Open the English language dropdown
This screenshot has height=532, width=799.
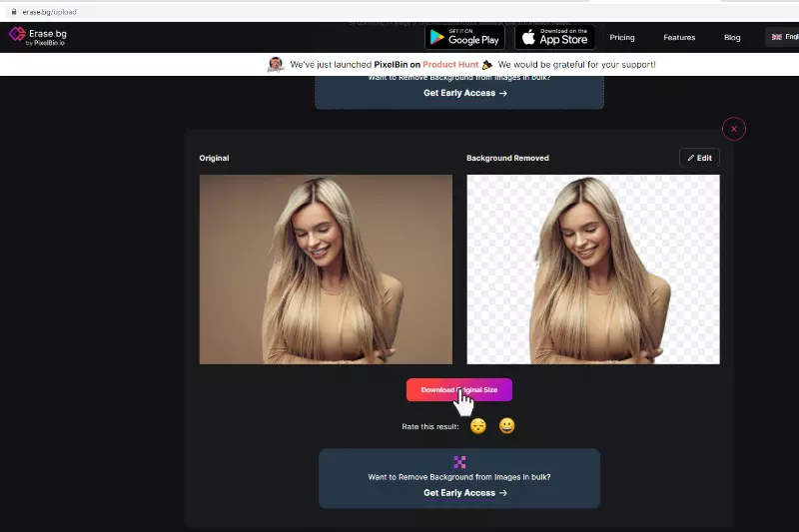[783, 37]
